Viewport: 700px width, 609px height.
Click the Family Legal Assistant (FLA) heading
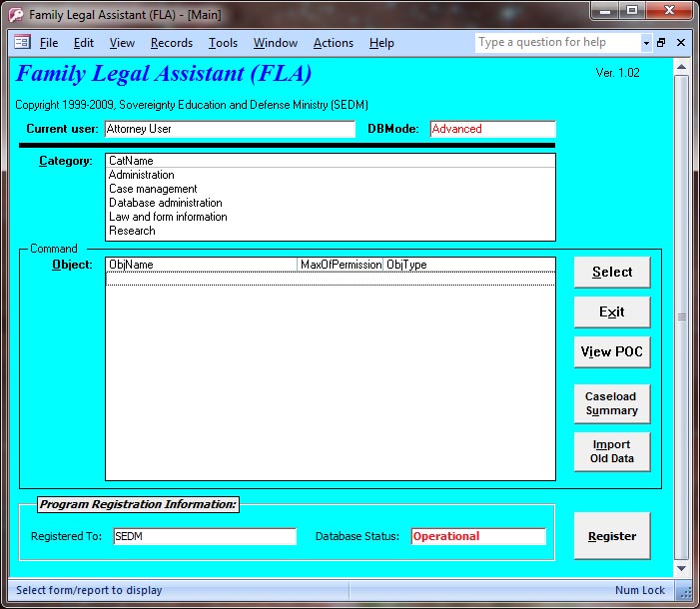click(164, 74)
